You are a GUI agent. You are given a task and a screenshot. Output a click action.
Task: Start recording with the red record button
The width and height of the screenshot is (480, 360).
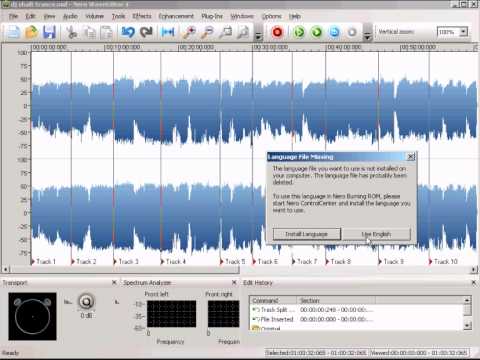pyautogui.click(x=277, y=32)
